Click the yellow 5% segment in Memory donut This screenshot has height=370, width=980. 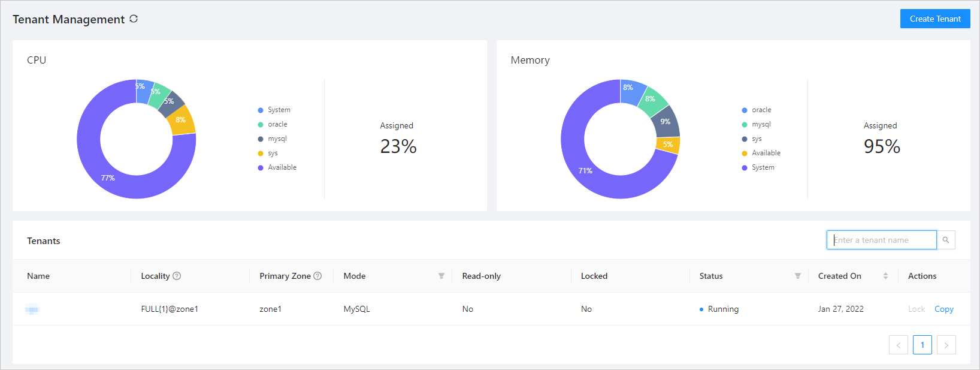pyautogui.click(x=668, y=145)
